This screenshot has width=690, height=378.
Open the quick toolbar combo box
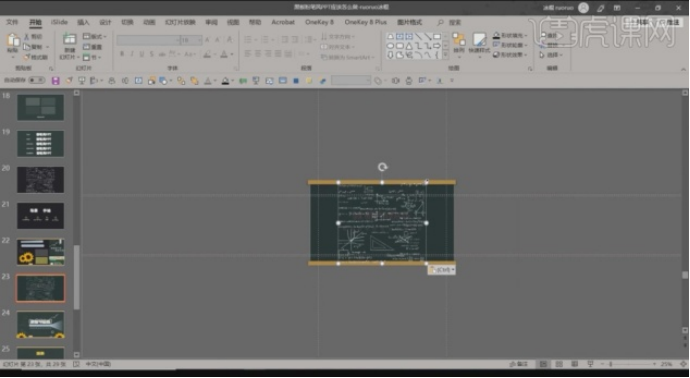point(351,81)
